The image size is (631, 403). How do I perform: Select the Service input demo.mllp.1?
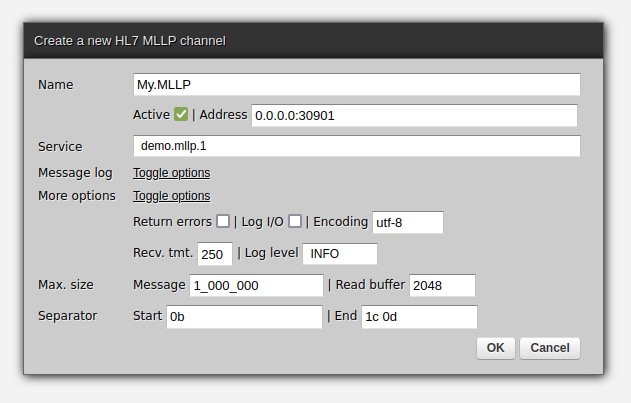coord(356,146)
